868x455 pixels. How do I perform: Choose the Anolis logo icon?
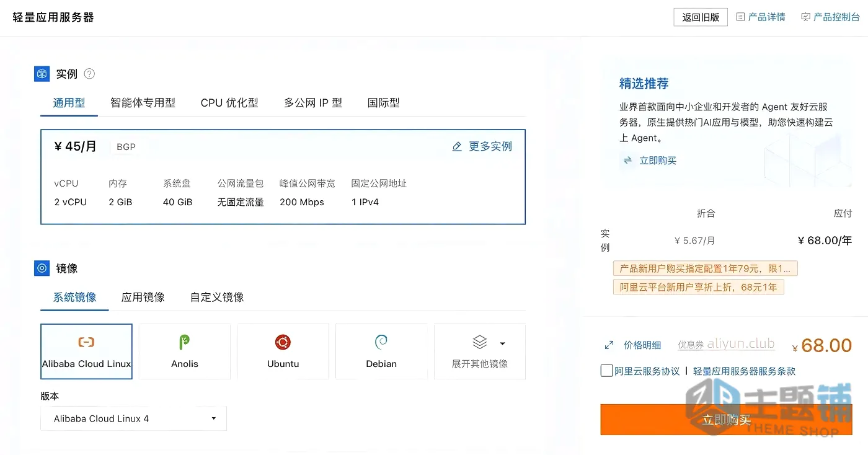[x=184, y=342]
